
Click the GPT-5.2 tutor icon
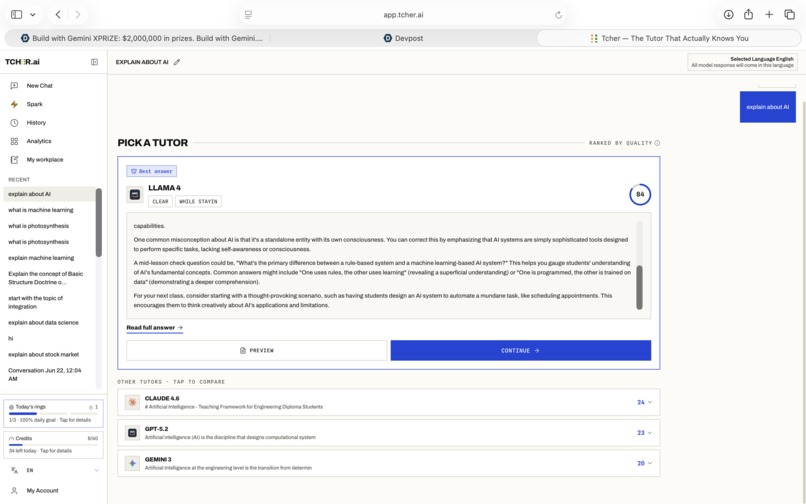132,433
